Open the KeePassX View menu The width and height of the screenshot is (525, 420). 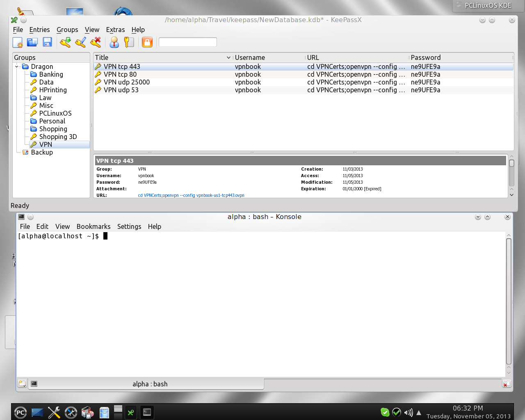[x=92, y=30]
